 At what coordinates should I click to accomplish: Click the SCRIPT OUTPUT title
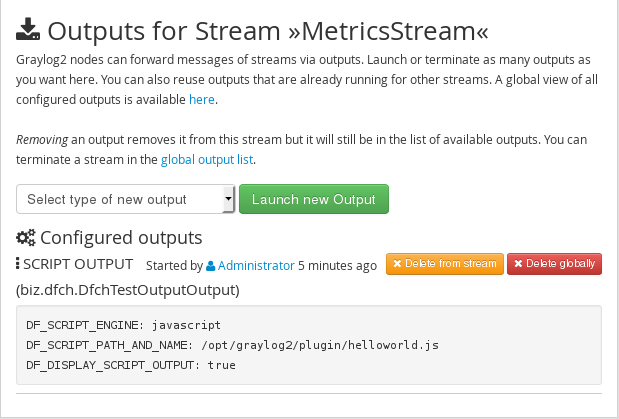point(78,264)
